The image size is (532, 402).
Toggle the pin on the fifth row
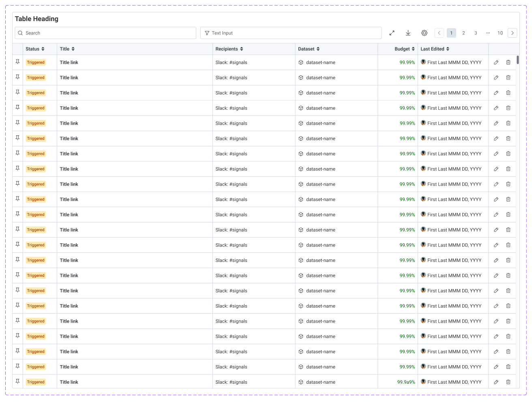pyautogui.click(x=17, y=123)
